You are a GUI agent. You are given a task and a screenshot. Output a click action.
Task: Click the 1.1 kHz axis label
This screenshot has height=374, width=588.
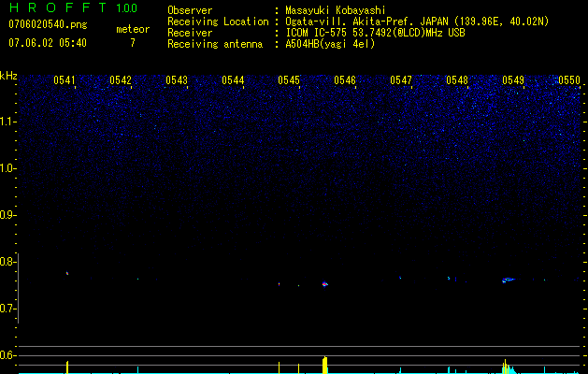[x=8, y=122]
